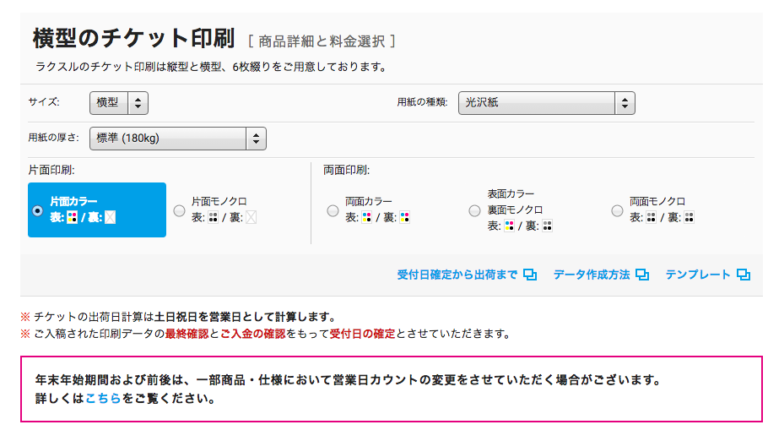Viewport: 768px width, 441px height.
Task: Click new-window icon beside 受付日確定から出荷まで
Action: (x=531, y=275)
